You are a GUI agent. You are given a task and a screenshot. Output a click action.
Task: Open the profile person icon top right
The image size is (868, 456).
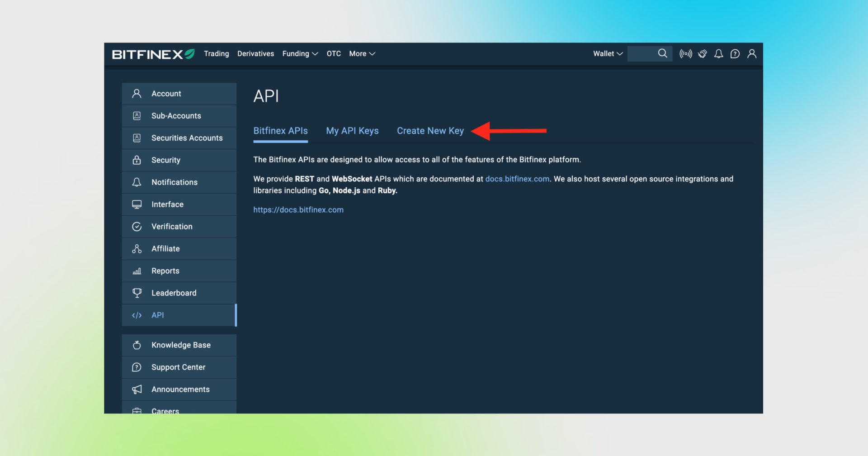click(752, 53)
